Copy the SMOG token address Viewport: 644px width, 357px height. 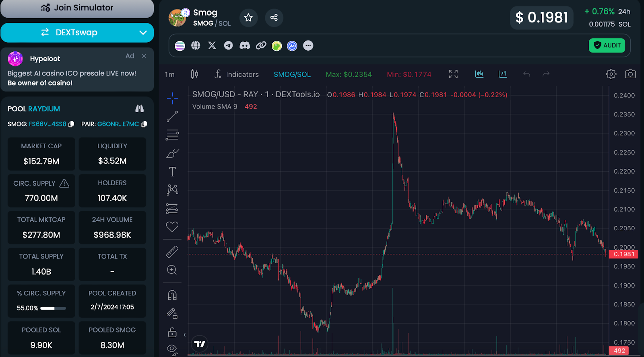[x=71, y=124]
